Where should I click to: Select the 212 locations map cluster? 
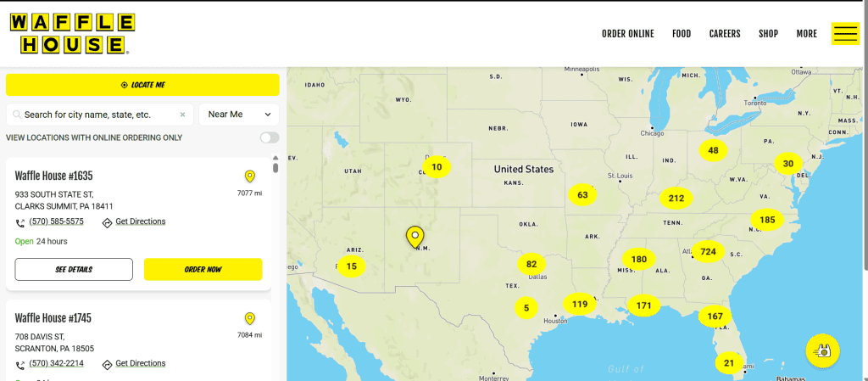(x=676, y=199)
